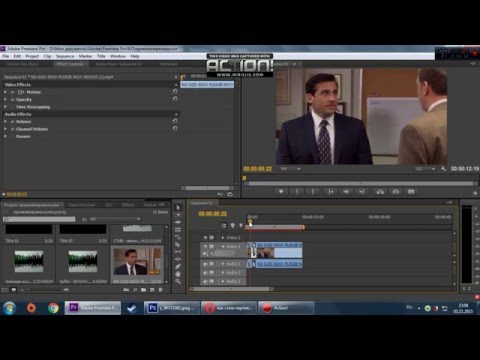The image size is (480, 360).
Task: Select the Rolling Edit tool
Action: click(178, 230)
